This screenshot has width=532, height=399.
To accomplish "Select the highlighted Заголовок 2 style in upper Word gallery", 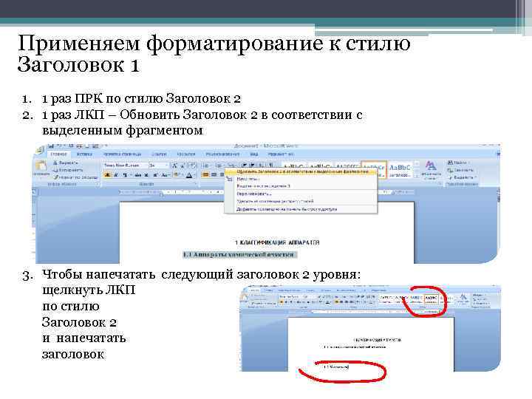I will (374, 171).
